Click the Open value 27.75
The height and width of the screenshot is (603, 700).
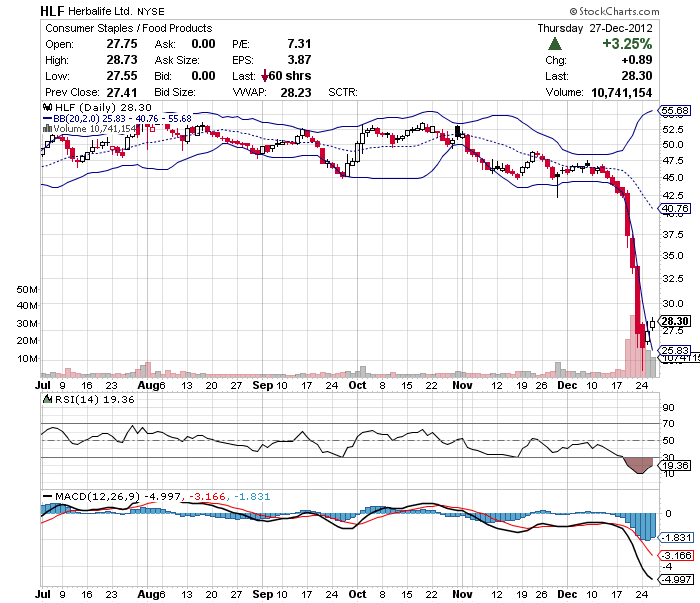[122, 44]
